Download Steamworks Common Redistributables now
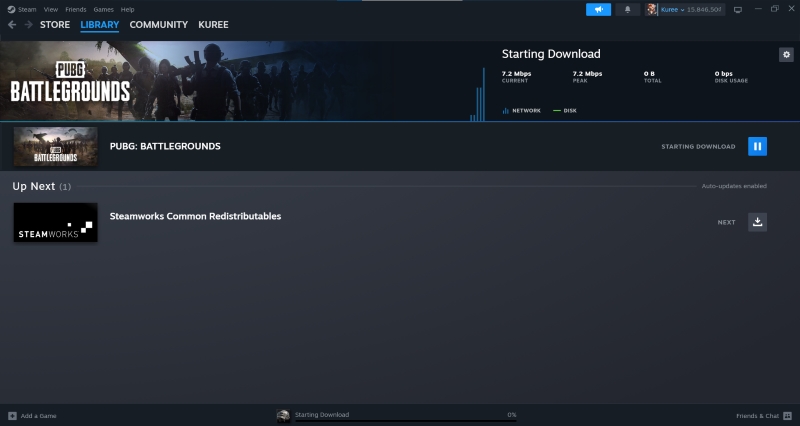800x426 pixels. tap(757, 222)
